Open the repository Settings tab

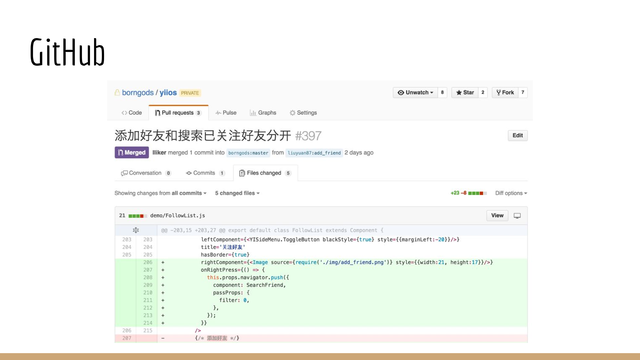pos(303,113)
